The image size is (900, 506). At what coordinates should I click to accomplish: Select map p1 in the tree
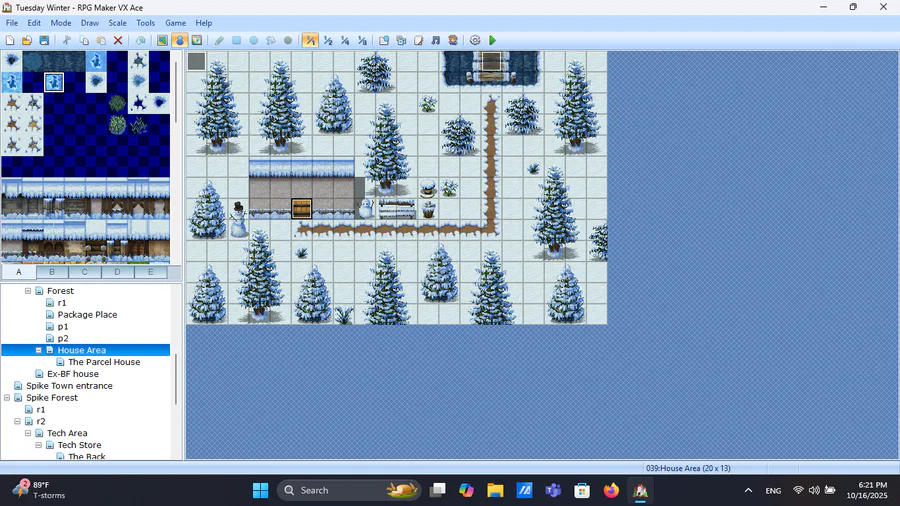(63, 326)
